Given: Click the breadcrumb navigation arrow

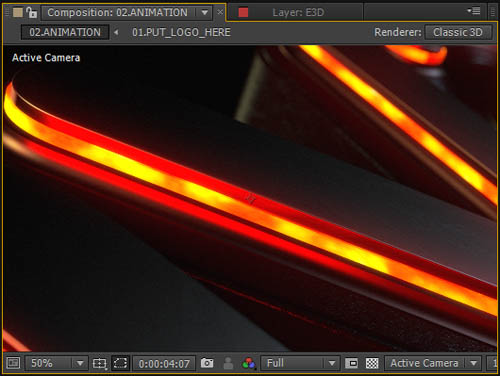Looking at the screenshot, I should [x=116, y=32].
